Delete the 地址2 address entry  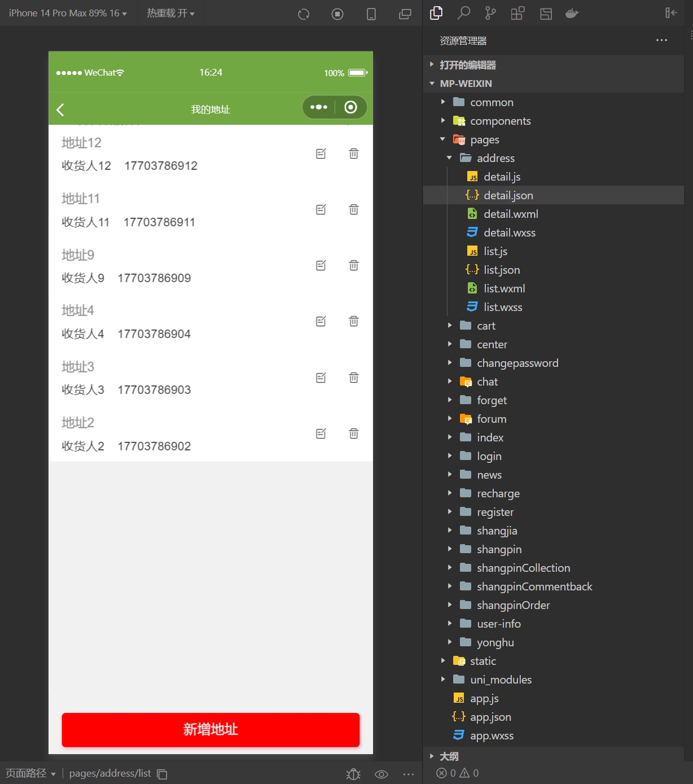click(354, 433)
